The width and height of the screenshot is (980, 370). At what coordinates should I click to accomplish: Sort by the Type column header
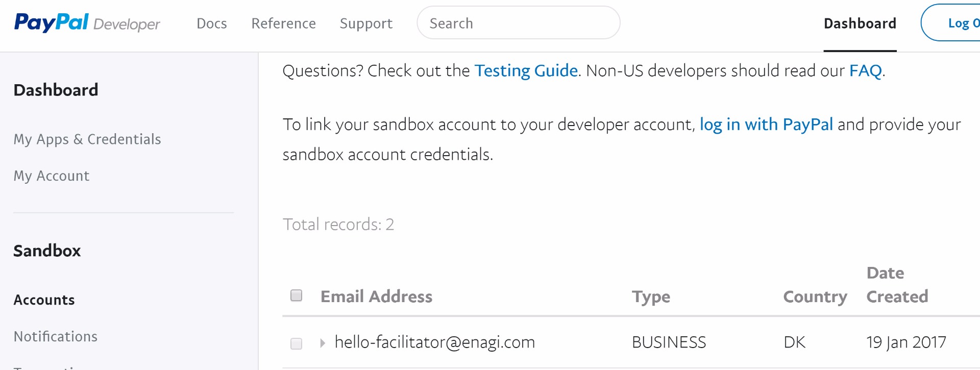click(x=651, y=297)
